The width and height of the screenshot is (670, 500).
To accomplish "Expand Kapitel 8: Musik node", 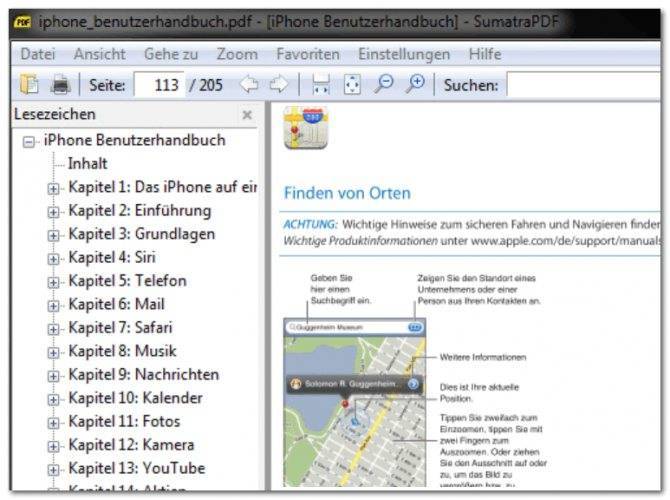I will (x=53, y=353).
